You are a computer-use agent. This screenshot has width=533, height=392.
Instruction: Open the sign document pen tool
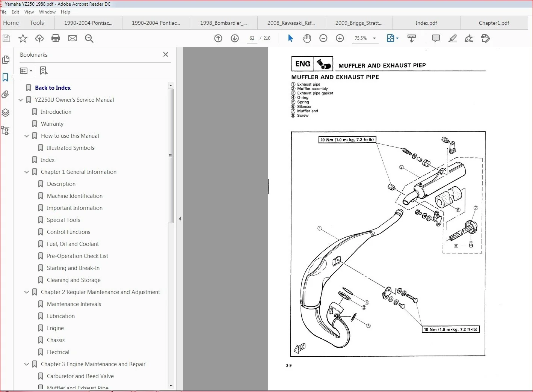pyautogui.click(x=469, y=38)
